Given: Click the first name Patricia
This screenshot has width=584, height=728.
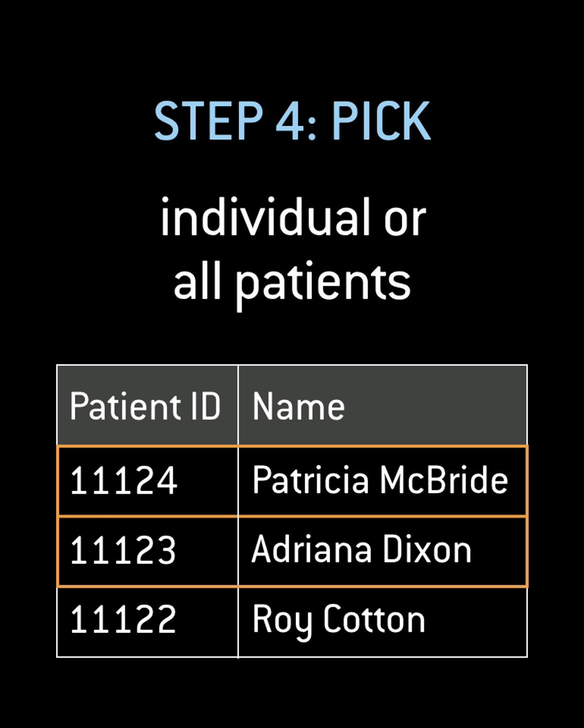Looking at the screenshot, I should (310, 481).
